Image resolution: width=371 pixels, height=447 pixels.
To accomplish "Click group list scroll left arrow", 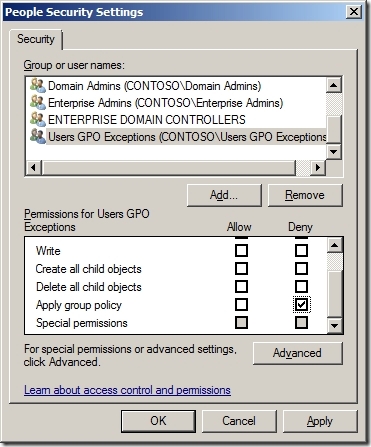I will [x=33, y=167].
